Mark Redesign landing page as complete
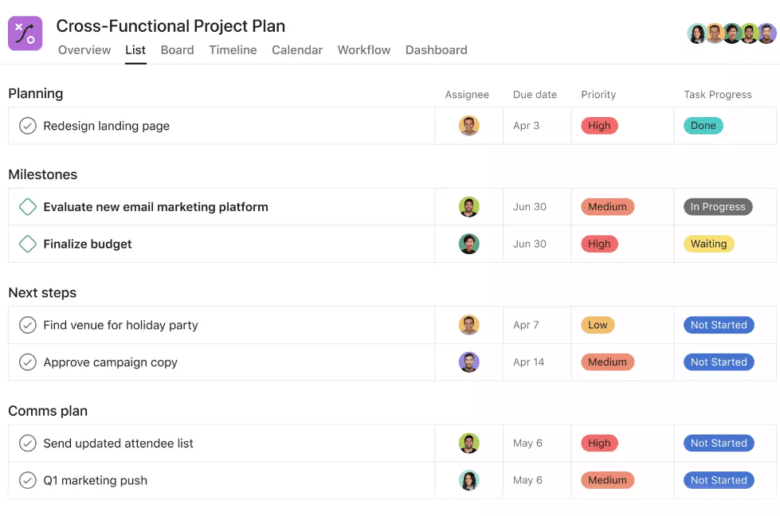This screenshot has width=780, height=516. [28, 126]
